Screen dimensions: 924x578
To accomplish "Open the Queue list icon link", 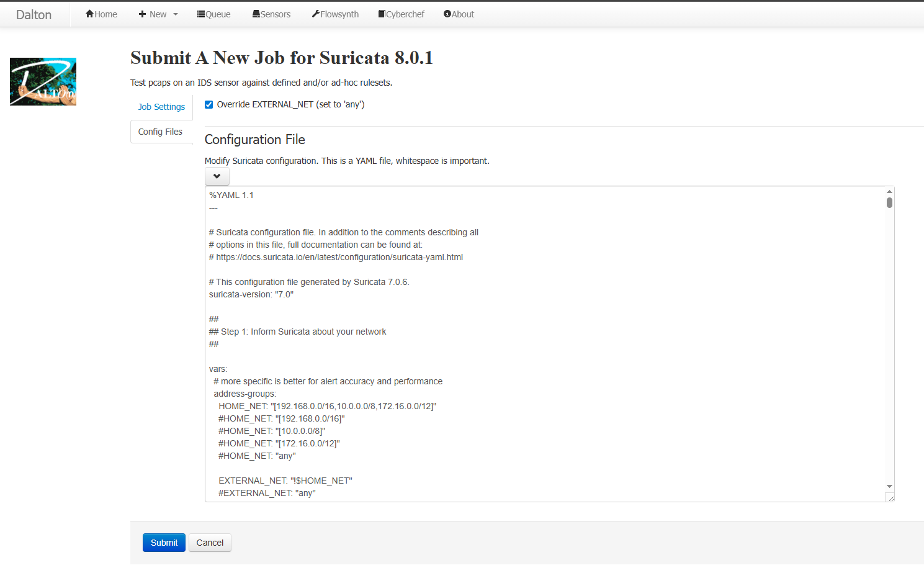I will [201, 14].
